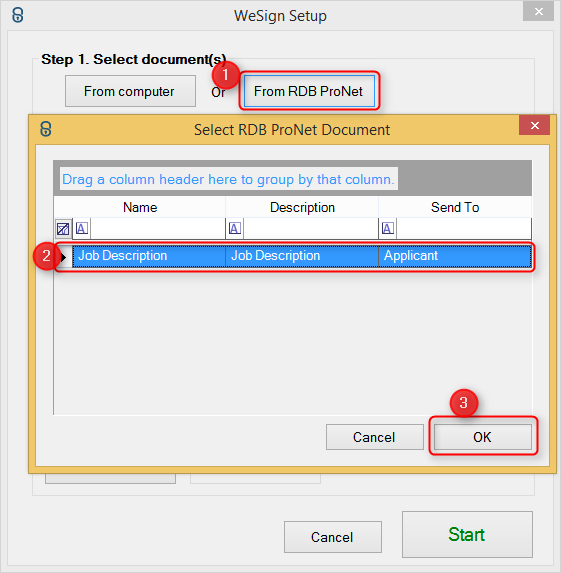This screenshot has height=573, width=561.
Task: Click the From RDB ProNet button
Action: coord(309,91)
